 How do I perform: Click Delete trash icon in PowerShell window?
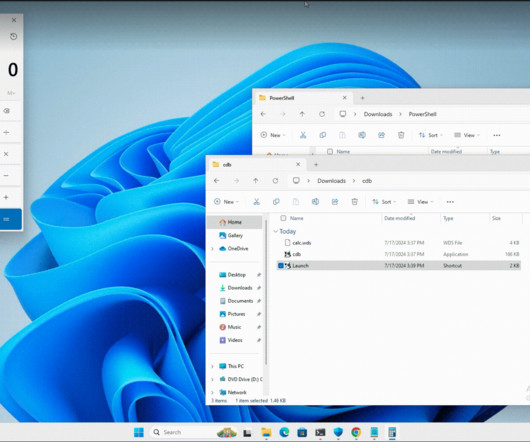point(401,135)
